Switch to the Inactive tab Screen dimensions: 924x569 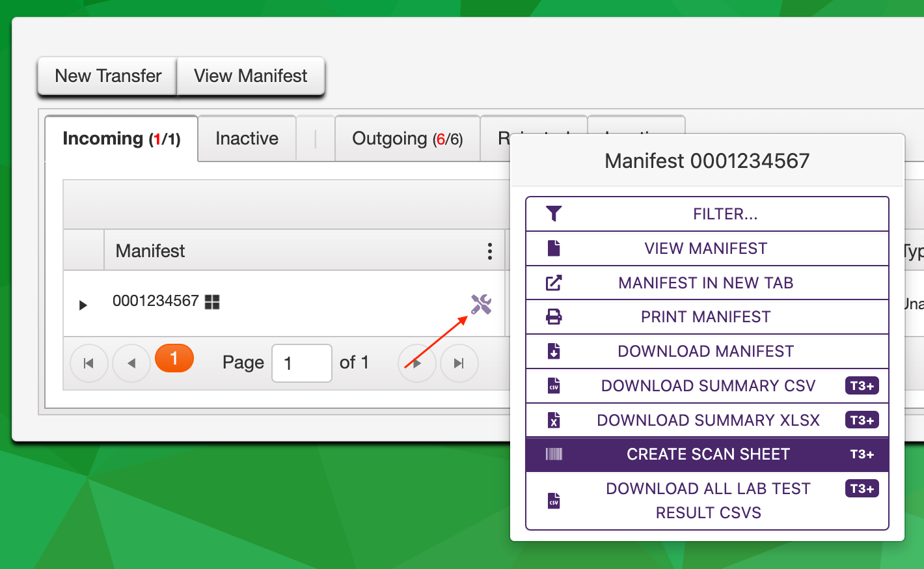[x=247, y=139]
